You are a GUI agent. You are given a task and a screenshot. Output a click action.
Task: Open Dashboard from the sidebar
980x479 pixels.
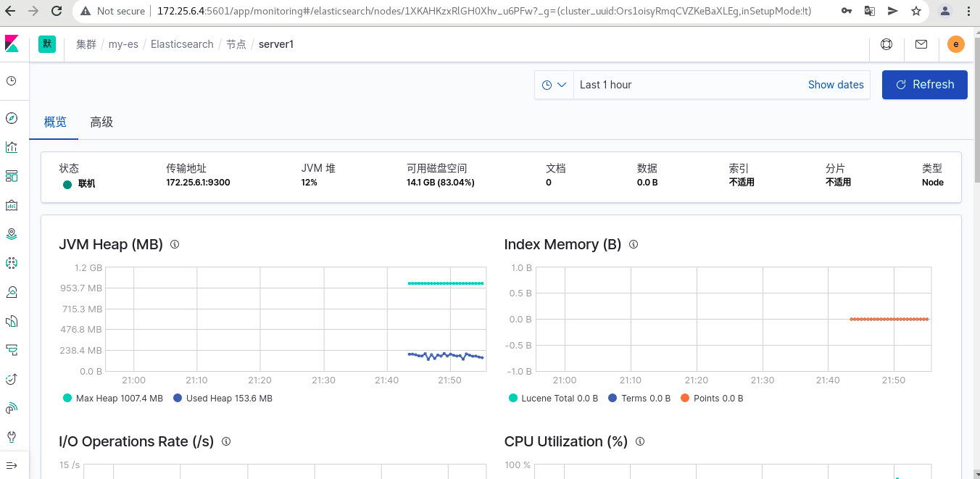click(11, 176)
